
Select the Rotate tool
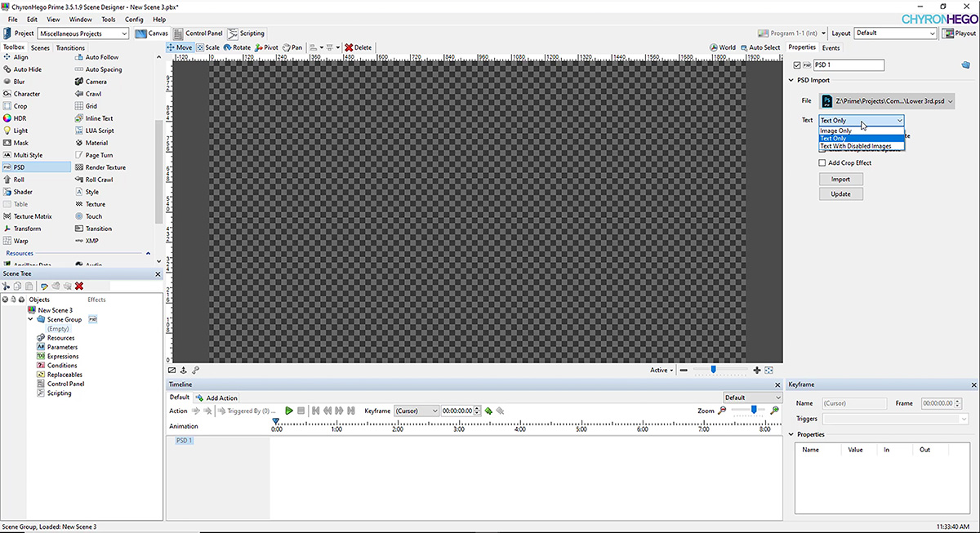(x=237, y=47)
